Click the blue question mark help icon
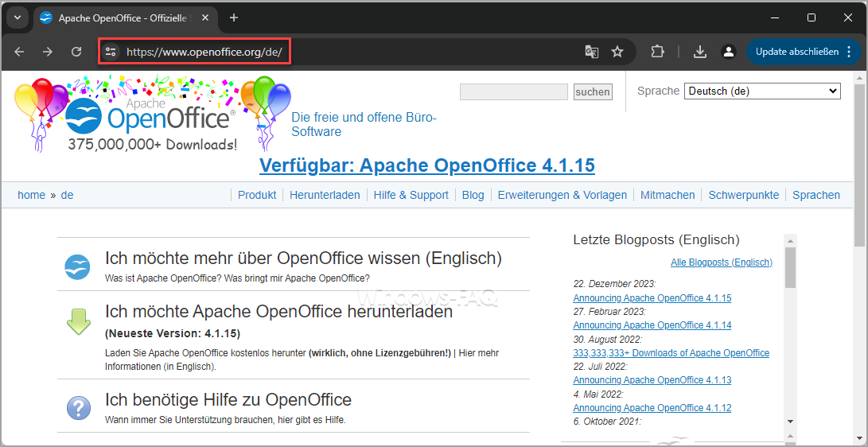 pyautogui.click(x=78, y=408)
